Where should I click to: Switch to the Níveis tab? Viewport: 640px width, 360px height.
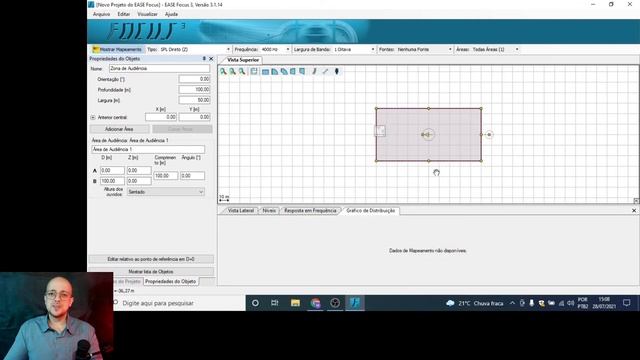269,211
